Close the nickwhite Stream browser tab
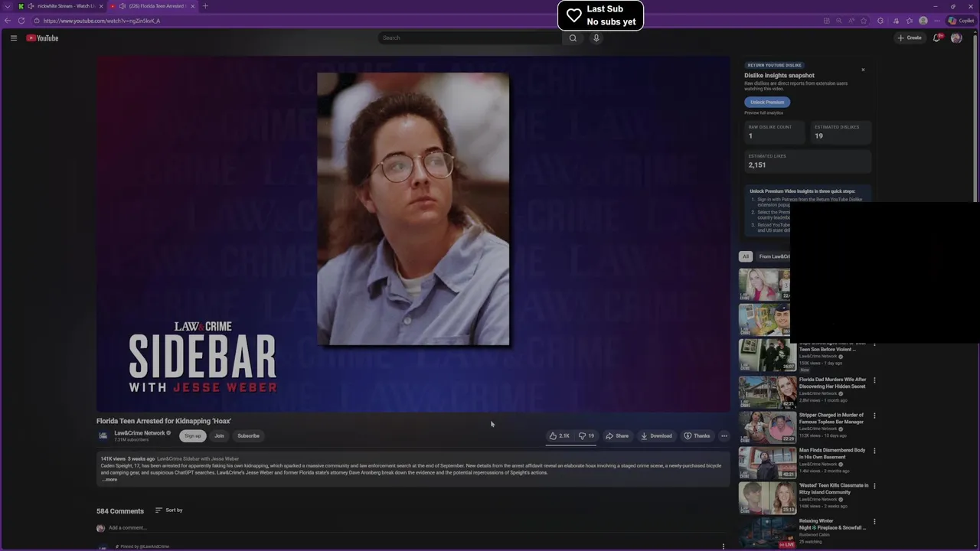Screen dimensions: 980x551 coord(100,6)
